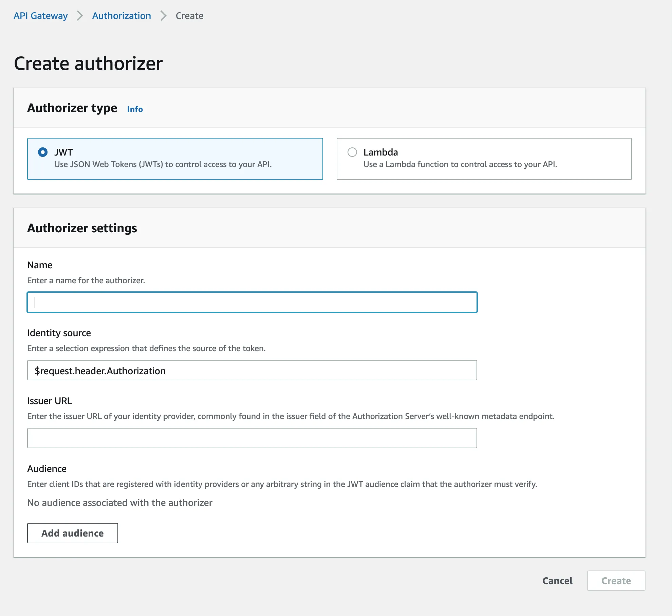This screenshot has width=672, height=616.
Task: Select the JWT radio button
Action: point(43,152)
